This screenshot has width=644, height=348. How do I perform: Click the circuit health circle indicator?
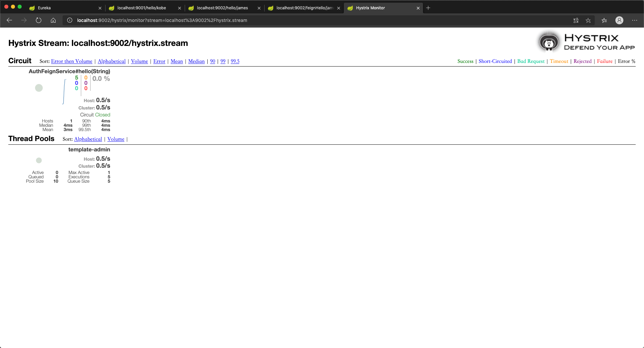[x=39, y=88]
